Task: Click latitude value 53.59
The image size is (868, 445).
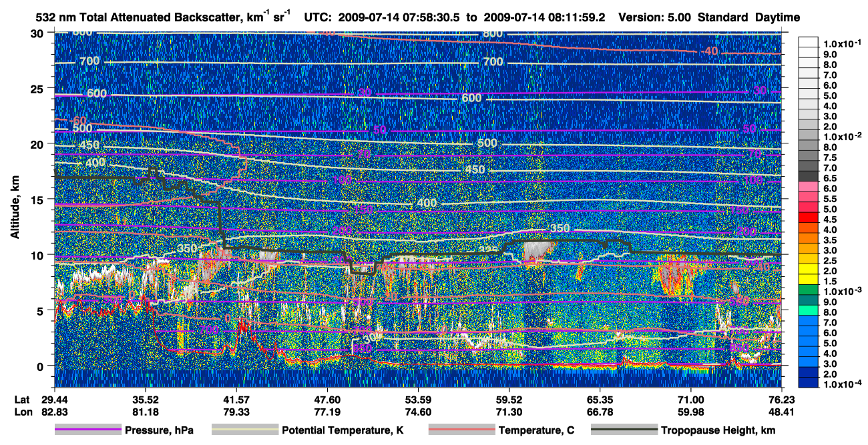Action: tap(418, 400)
